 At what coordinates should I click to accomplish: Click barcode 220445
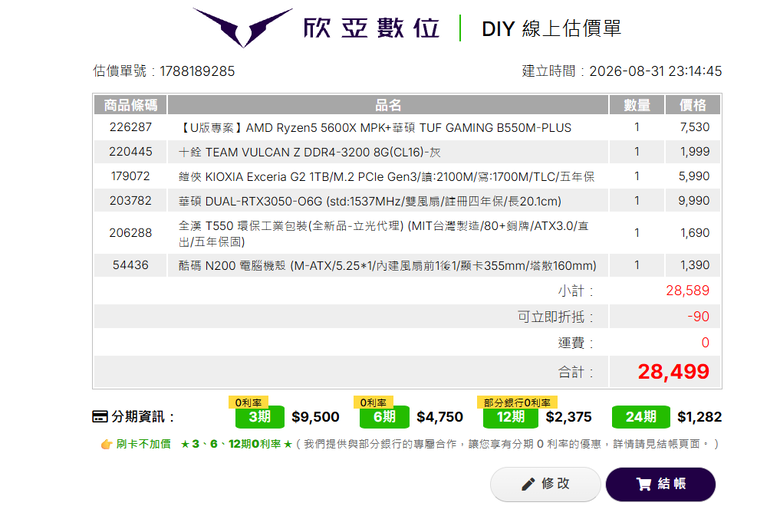pyautogui.click(x=130, y=152)
